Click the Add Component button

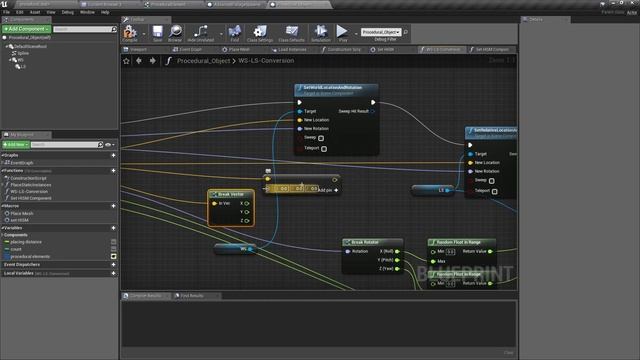pos(27,29)
